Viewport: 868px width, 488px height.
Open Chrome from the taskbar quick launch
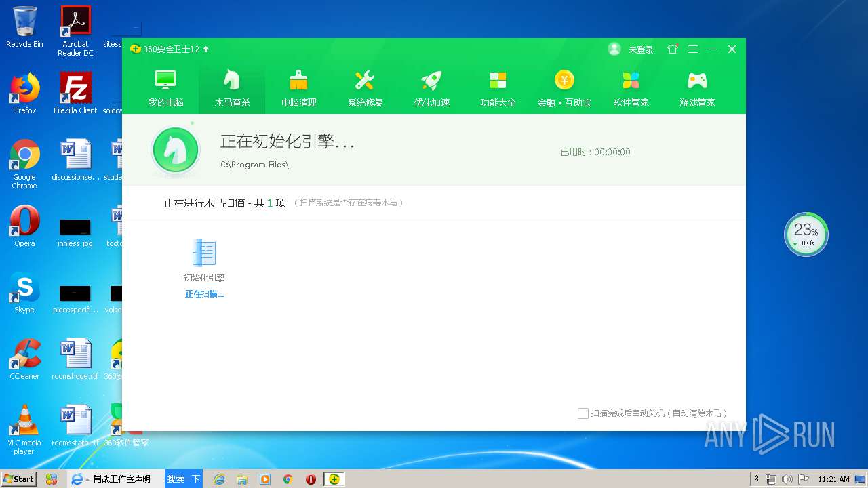click(288, 479)
